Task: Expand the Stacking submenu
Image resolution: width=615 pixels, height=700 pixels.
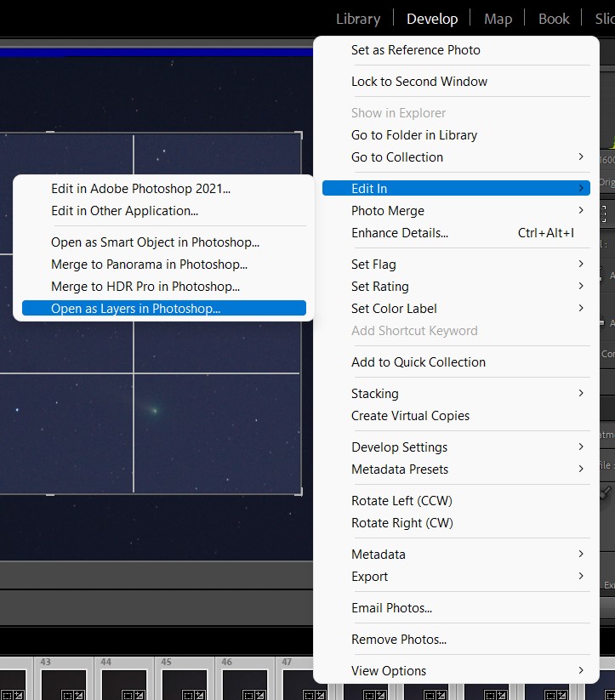Action: (x=456, y=394)
